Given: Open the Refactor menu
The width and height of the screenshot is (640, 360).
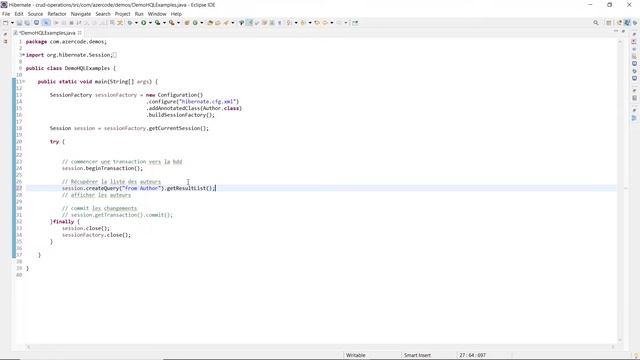Looking at the screenshot, I should click(x=57, y=14).
